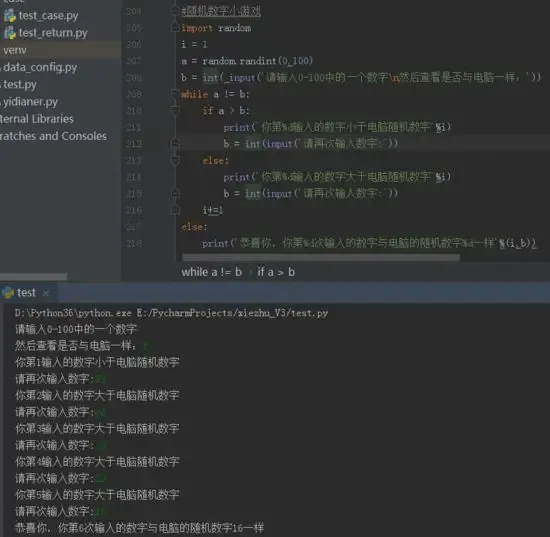Click breadcrumb 'if a > b'
The image size is (550, 537).
[x=276, y=272]
